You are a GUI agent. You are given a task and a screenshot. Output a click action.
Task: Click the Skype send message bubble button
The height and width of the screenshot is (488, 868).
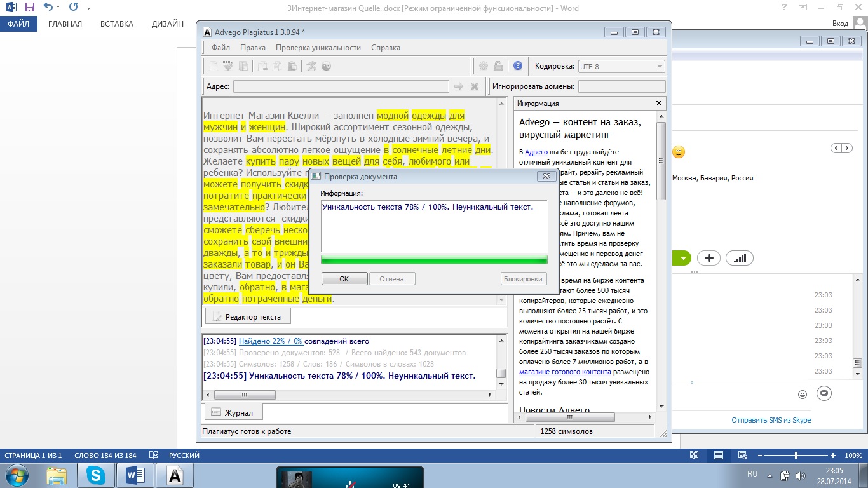pyautogui.click(x=824, y=393)
